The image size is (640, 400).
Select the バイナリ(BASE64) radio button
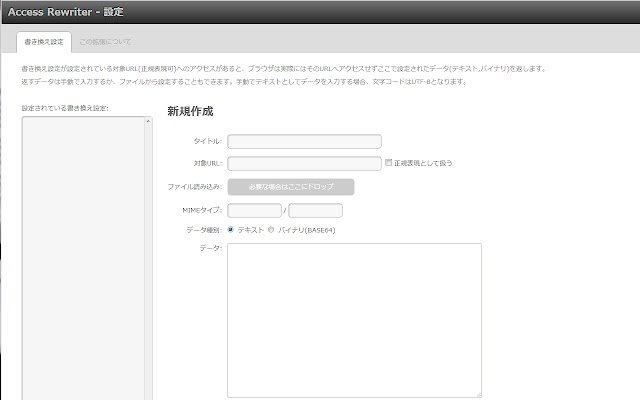[x=271, y=230]
